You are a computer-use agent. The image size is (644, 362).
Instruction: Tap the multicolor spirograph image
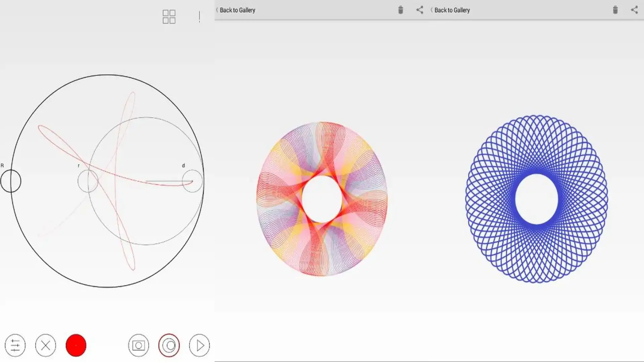(322, 199)
